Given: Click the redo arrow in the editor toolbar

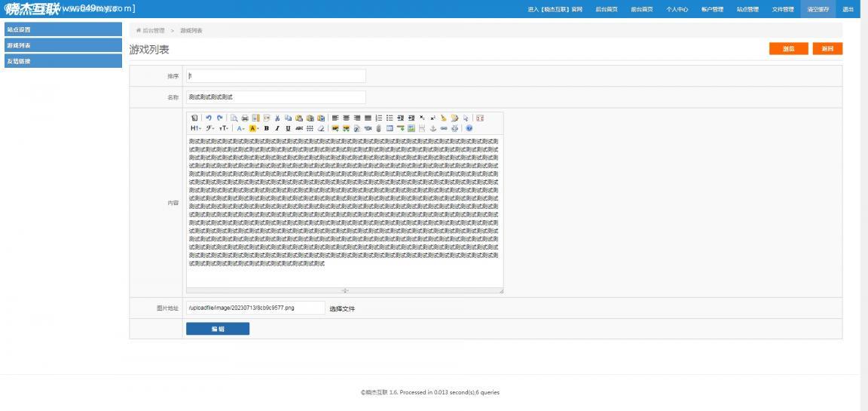Looking at the screenshot, I should pyautogui.click(x=219, y=118).
